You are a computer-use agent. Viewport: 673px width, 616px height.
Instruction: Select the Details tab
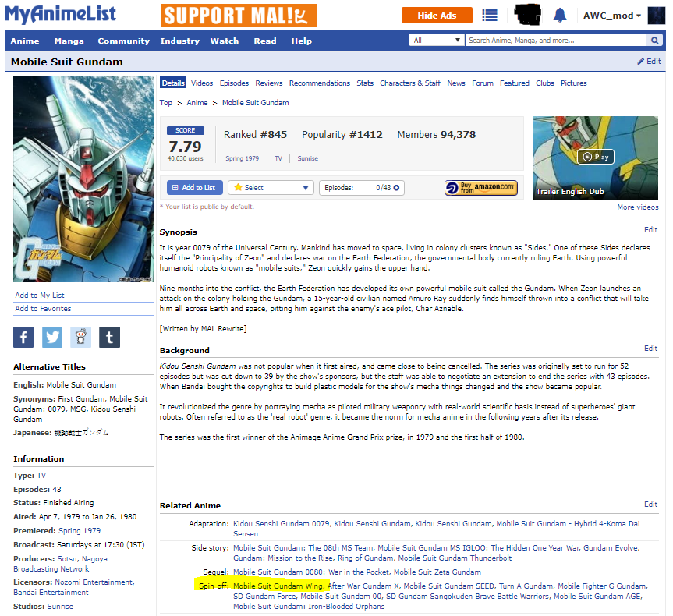point(173,83)
